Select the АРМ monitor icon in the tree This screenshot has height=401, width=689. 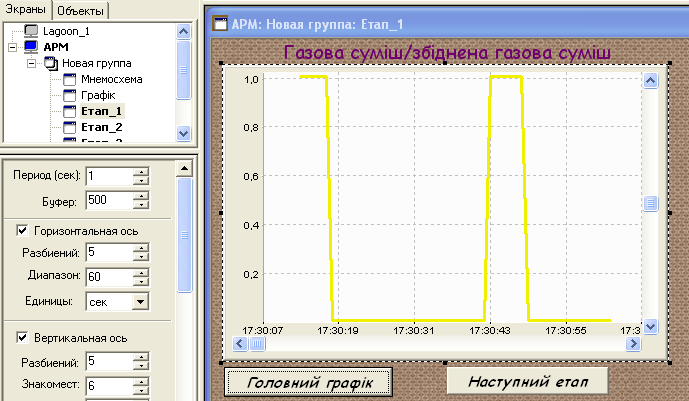pyautogui.click(x=31, y=47)
